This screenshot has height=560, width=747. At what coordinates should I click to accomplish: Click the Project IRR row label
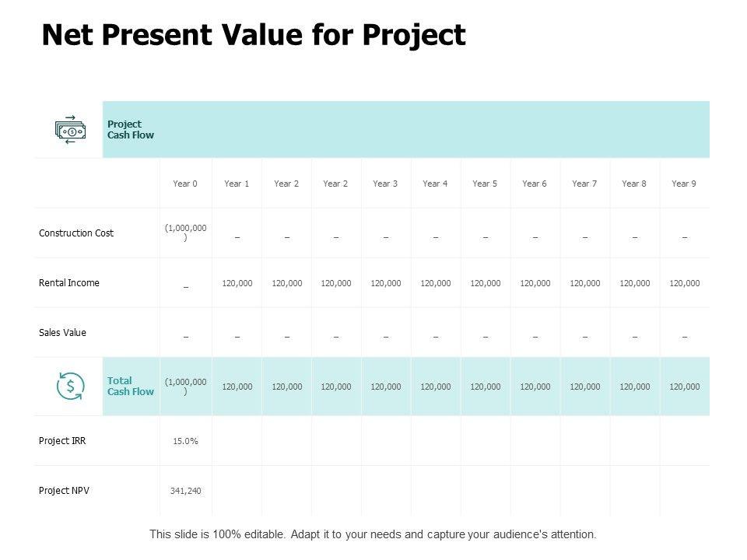pos(62,441)
